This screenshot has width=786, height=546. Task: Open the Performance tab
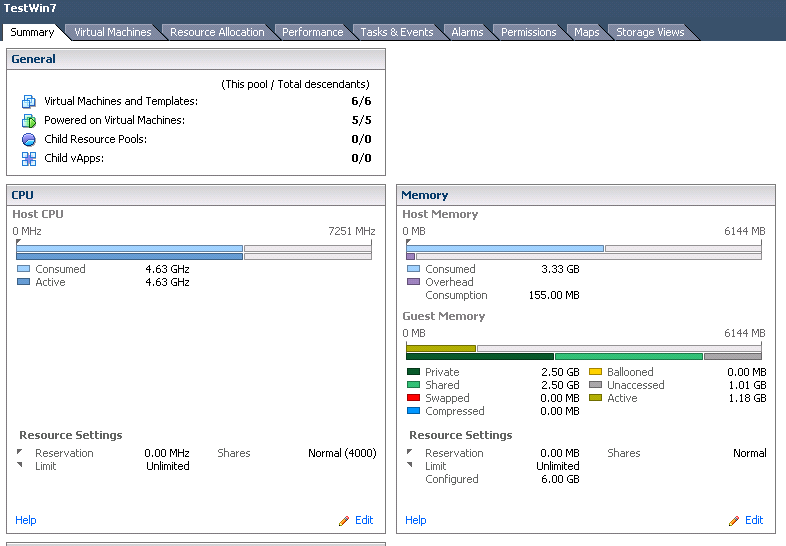(x=312, y=32)
